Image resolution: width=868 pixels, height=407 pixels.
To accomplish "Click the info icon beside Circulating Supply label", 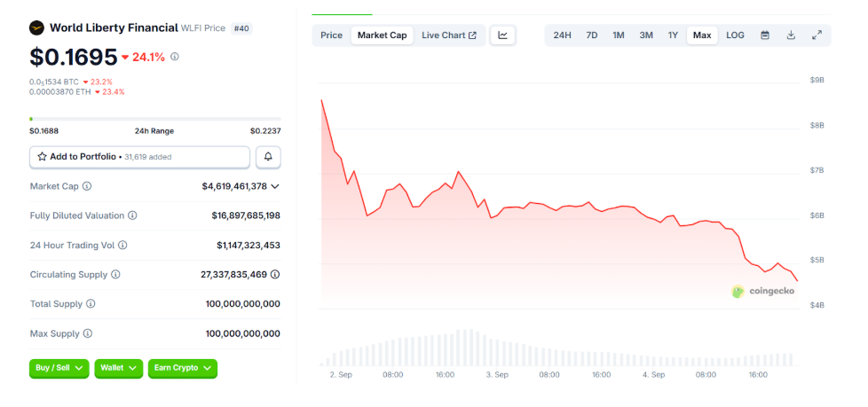I will coord(115,274).
